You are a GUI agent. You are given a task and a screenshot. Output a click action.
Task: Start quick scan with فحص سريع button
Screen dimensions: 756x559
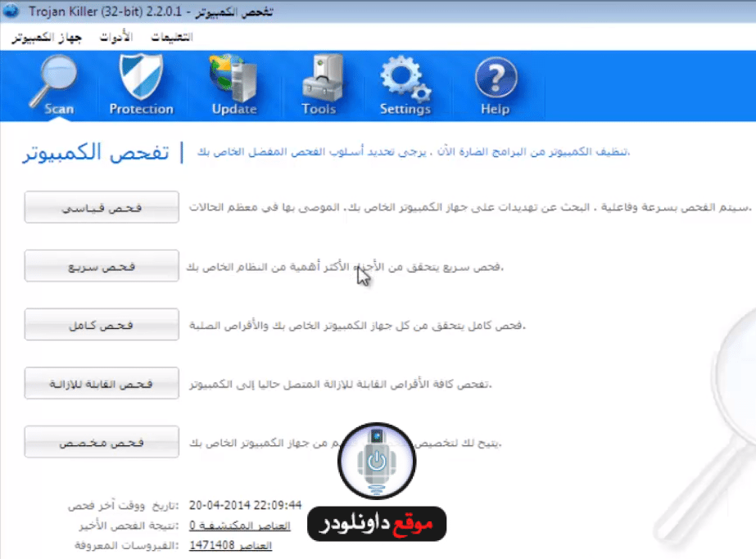(102, 266)
